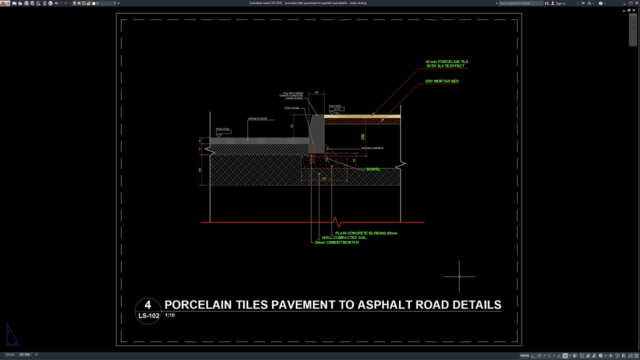Click hardware acceleration status icon
The width and height of the screenshot is (640, 360).
pos(623,356)
